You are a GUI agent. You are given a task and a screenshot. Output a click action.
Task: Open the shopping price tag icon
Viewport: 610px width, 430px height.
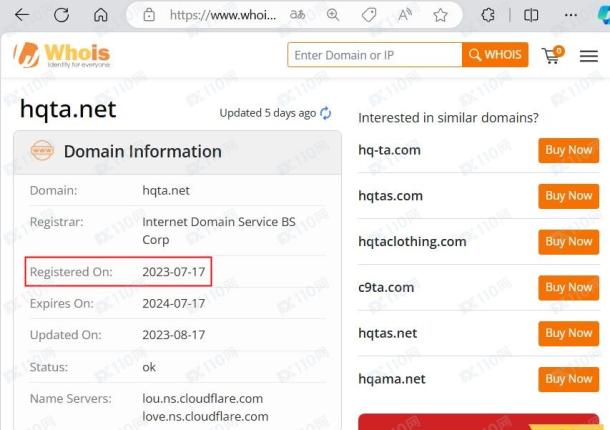(368, 15)
